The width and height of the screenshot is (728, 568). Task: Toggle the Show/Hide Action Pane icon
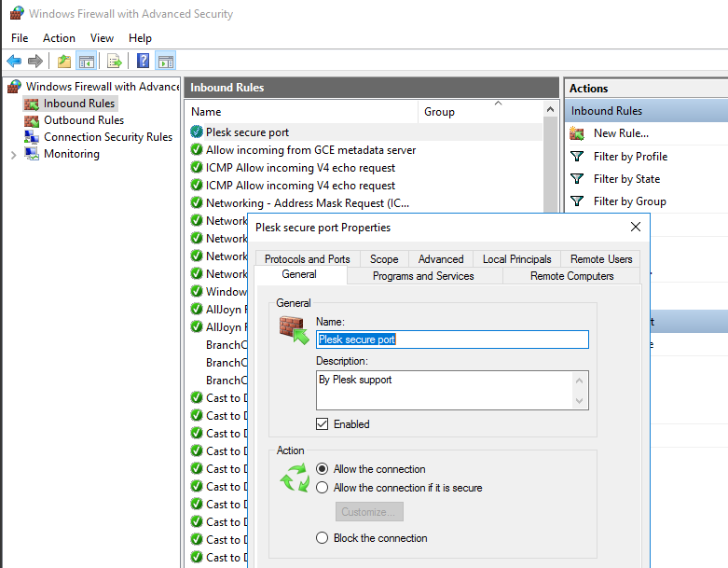[x=166, y=61]
